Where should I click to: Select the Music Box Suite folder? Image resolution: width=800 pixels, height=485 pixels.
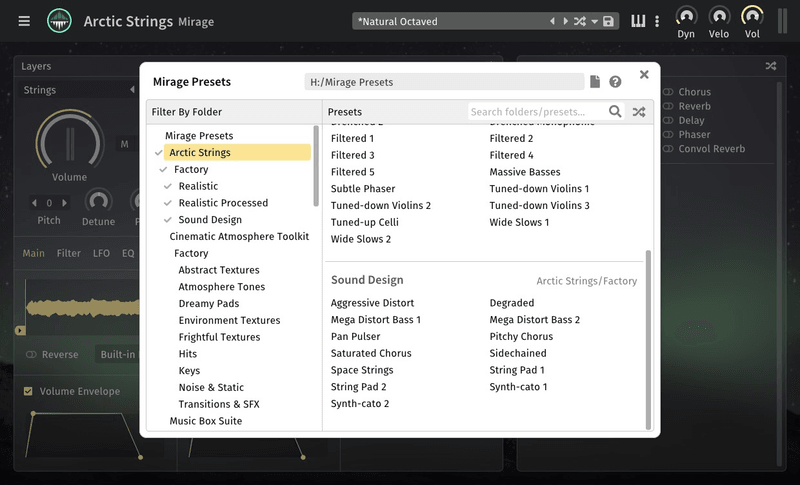pyautogui.click(x=206, y=421)
